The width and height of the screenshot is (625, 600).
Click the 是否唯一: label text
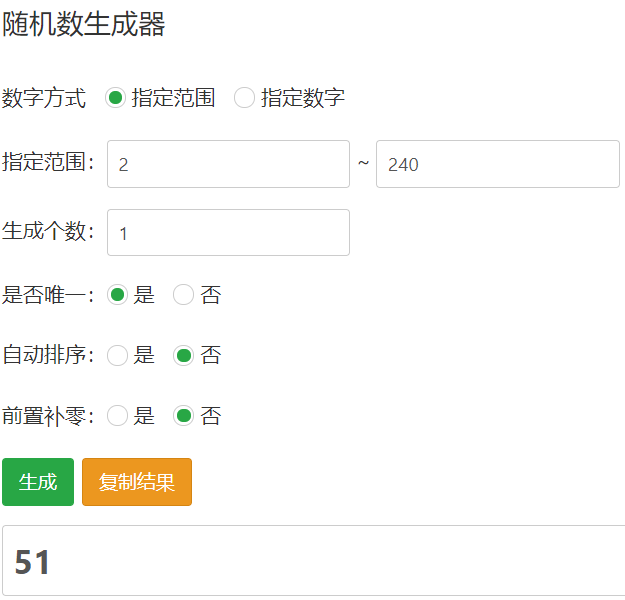48,295
